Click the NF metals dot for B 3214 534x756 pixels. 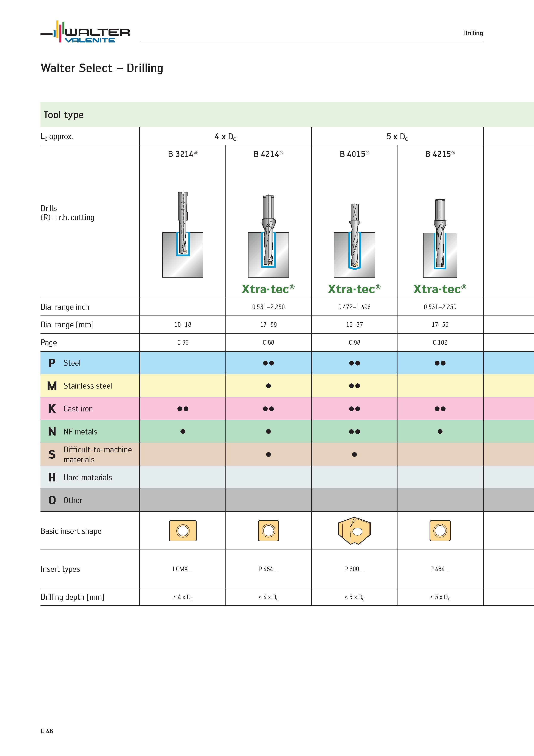(x=183, y=431)
